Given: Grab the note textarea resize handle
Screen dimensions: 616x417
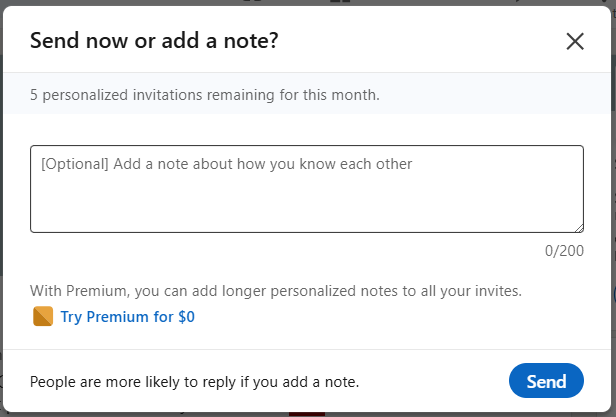Looking at the screenshot, I should [x=579, y=228].
